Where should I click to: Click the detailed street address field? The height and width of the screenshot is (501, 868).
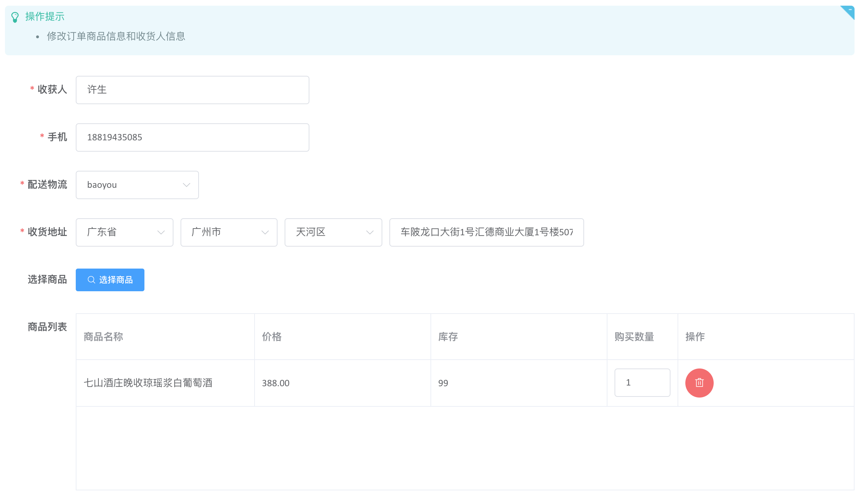[x=486, y=232]
